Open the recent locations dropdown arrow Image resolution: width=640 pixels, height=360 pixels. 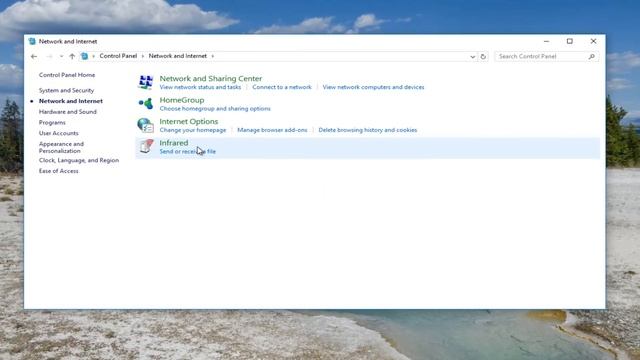[x=61, y=56]
